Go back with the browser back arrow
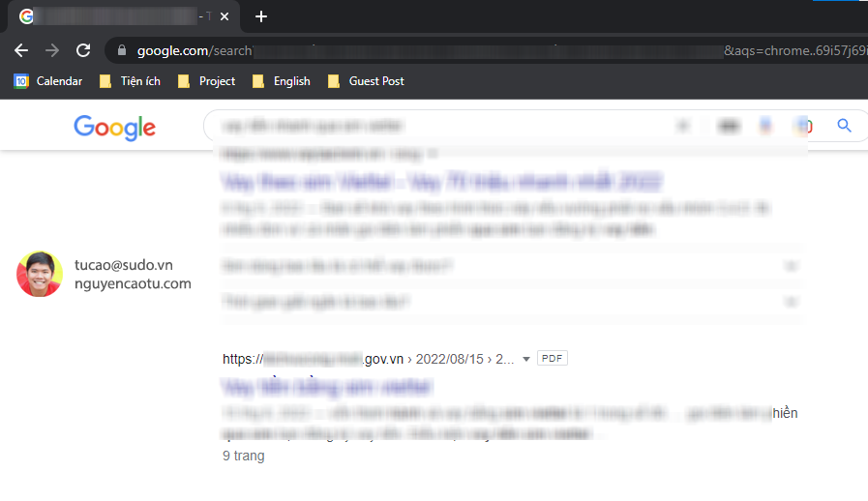Screen dimensions: 868x501 pyautogui.click(x=21, y=51)
